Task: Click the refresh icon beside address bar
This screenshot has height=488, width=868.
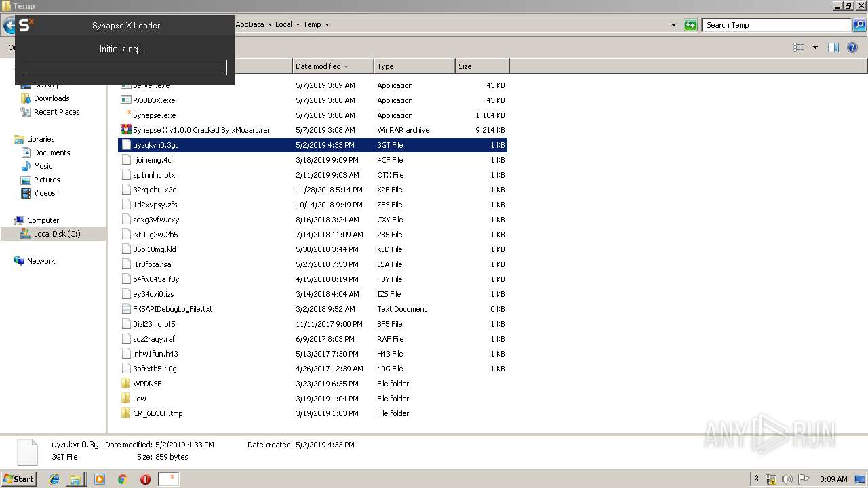Action: (x=690, y=25)
